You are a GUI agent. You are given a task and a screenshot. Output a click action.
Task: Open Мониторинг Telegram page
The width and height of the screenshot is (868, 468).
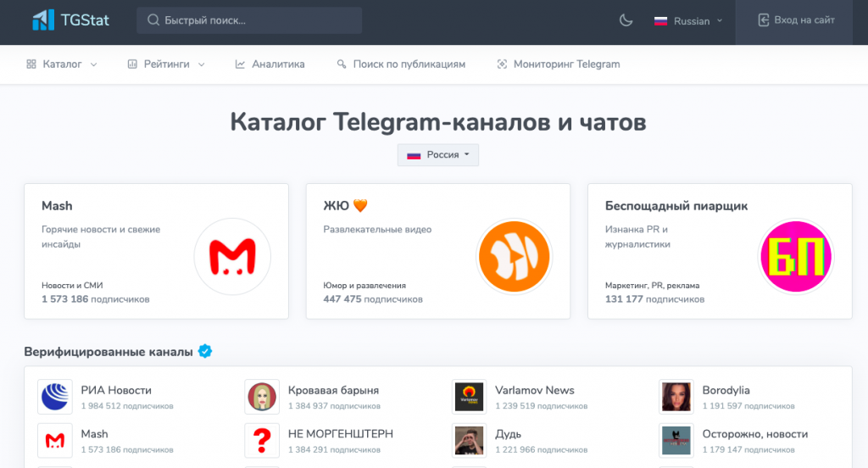click(x=559, y=64)
